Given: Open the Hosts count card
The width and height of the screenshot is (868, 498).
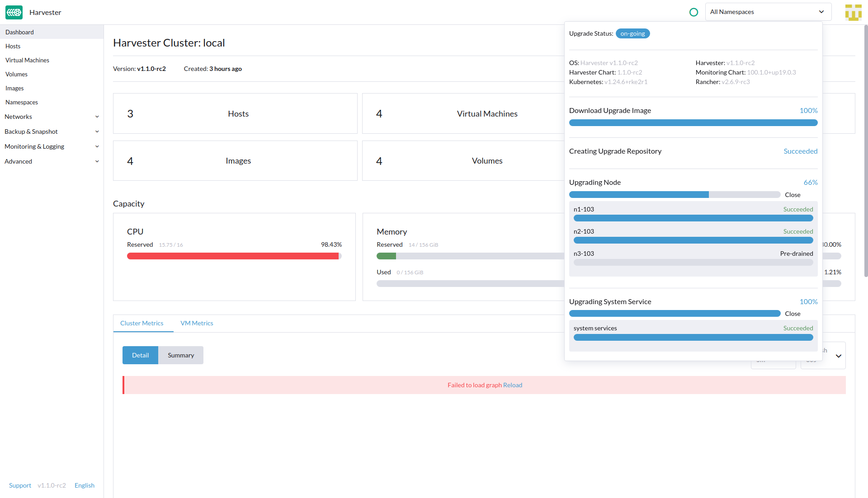Looking at the screenshot, I should tap(235, 113).
